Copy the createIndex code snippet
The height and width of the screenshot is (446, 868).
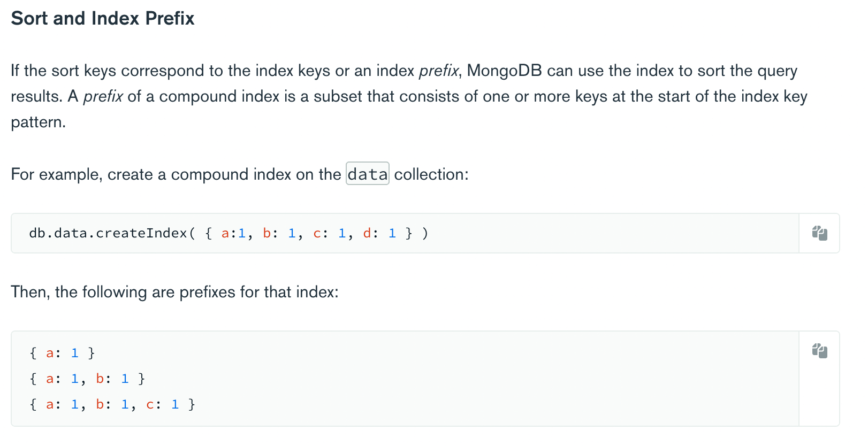(819, 233)
